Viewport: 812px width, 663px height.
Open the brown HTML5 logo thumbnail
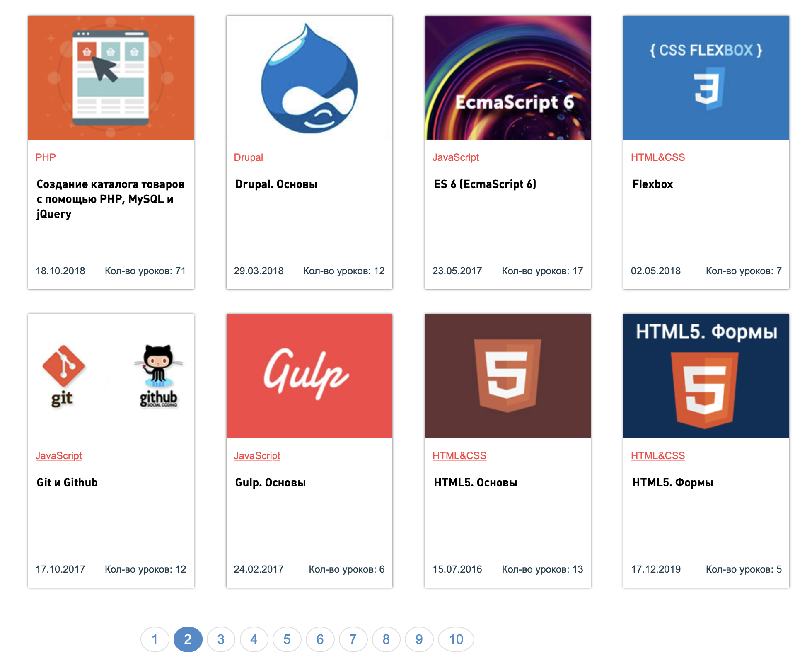click(508, 376)
